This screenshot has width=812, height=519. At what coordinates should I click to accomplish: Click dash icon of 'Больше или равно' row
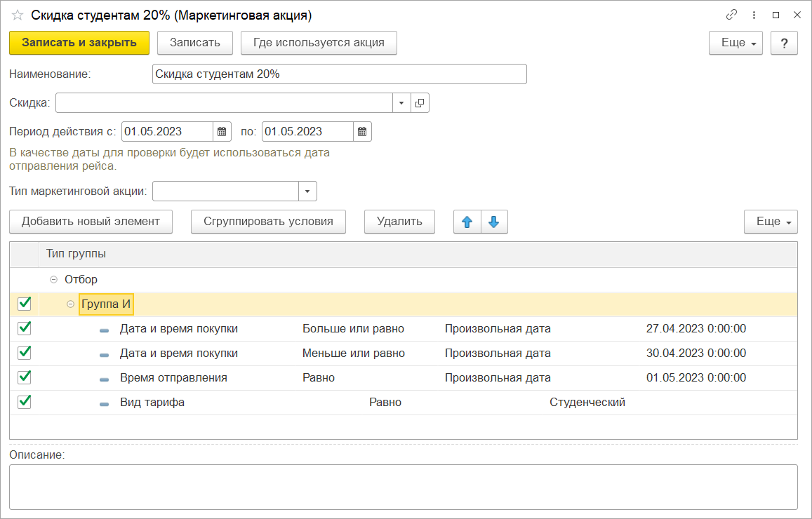(x=104, y=330)
